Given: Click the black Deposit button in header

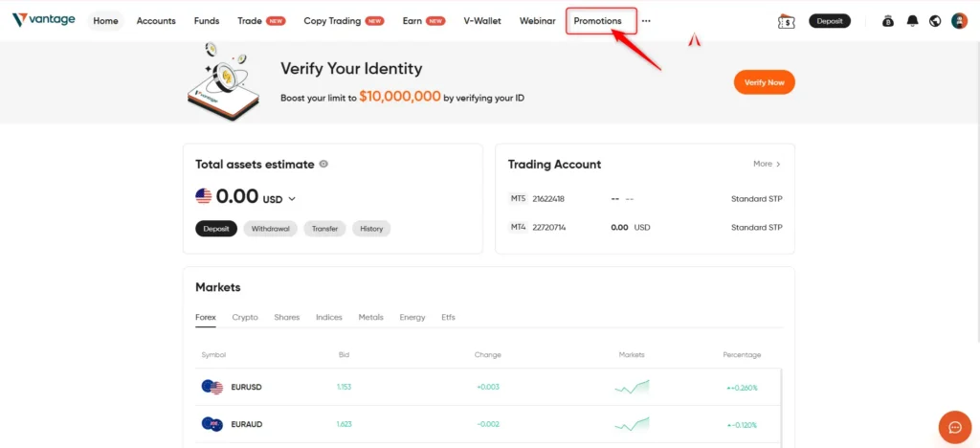Looking at the screenshot, I should (830, 21).
